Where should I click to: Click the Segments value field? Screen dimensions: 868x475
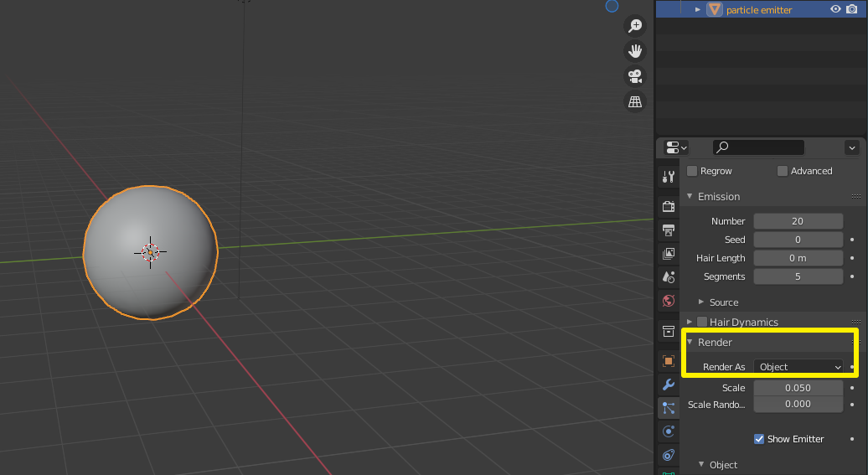point(798,276)
